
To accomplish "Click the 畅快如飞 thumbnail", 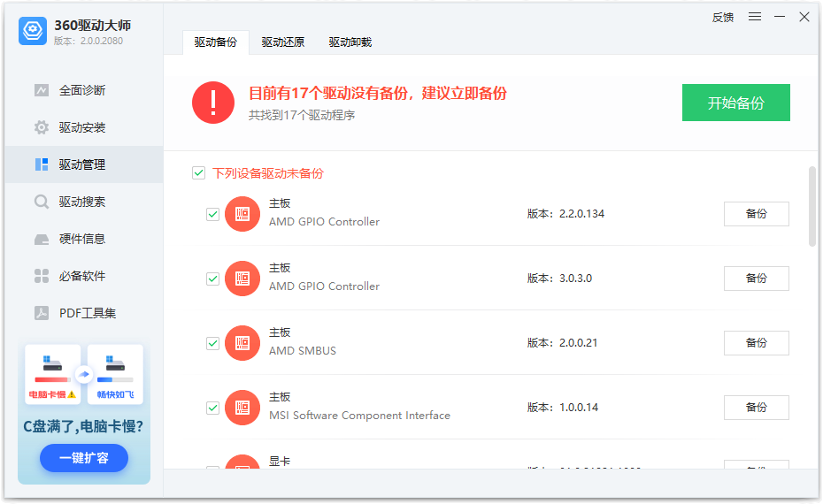I will pos(115,374).
